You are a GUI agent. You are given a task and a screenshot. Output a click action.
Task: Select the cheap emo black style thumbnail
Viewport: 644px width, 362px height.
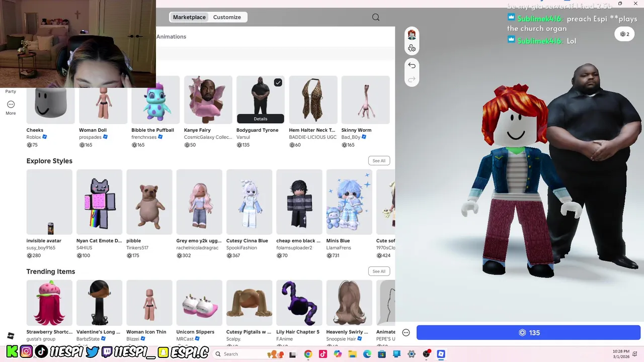point(299,202)
